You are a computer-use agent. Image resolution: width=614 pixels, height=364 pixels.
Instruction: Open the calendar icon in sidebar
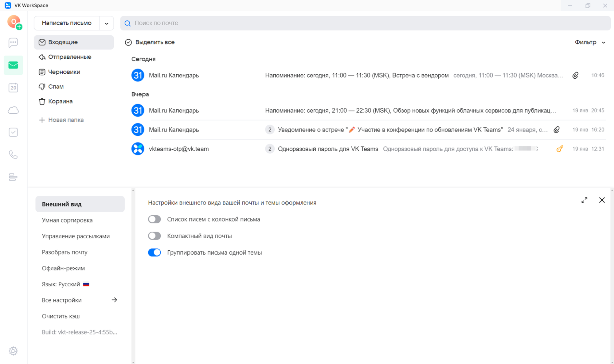point(13,88)
